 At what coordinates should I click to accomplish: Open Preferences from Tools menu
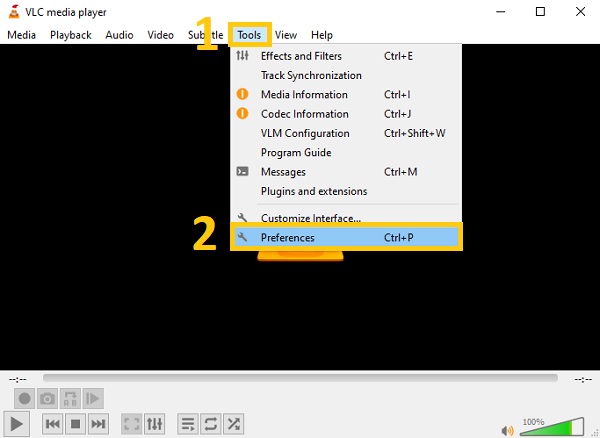346,238
